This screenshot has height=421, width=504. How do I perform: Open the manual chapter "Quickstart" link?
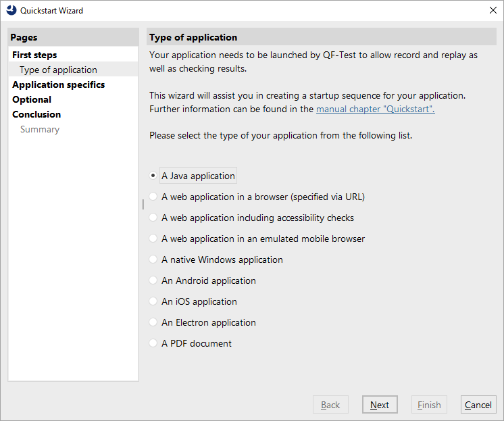point(376,109)
